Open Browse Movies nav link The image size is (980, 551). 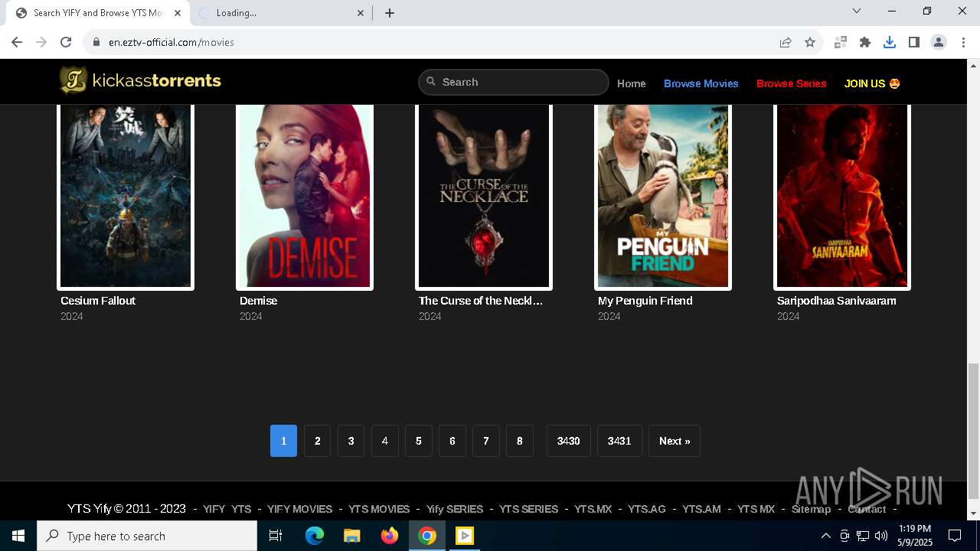click(x=701, y=83)
